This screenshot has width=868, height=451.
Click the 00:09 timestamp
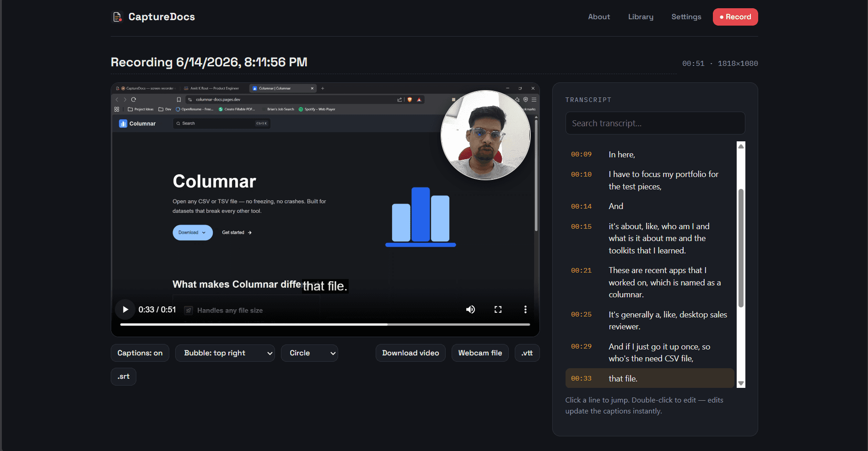(x=581, y=155)
